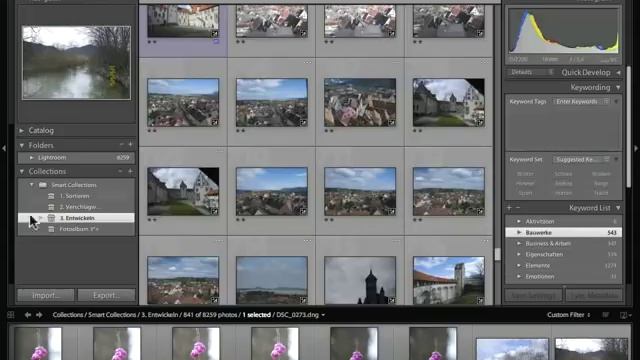Open the DSC_0273.dng filename dropdown arrow
This screenshot has width=640, height=360.
[323, 315]
